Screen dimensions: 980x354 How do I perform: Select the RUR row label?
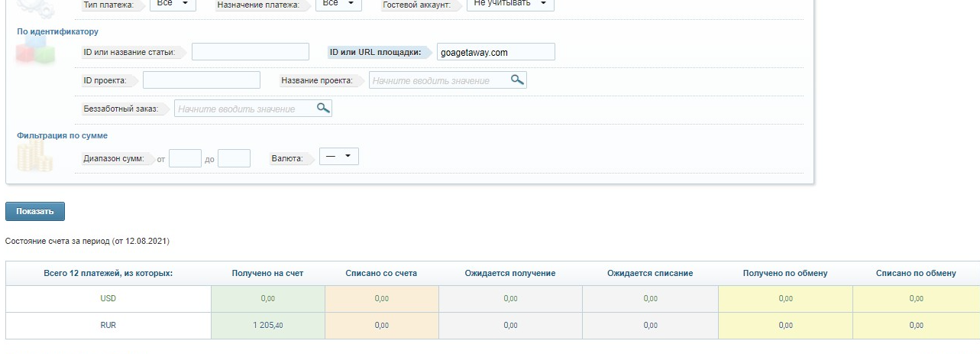click(x=108, y=325)
